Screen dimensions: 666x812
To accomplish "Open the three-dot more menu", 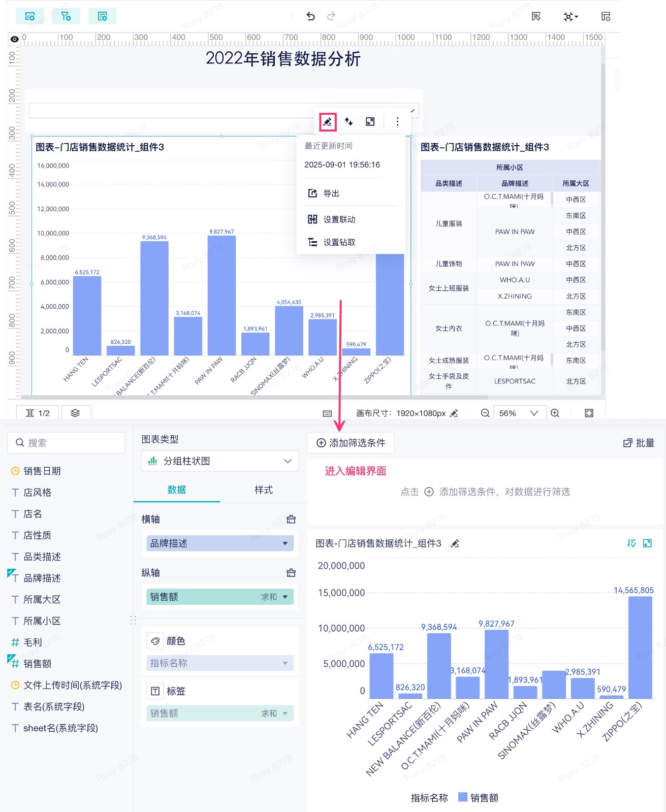I will point(397,121).
